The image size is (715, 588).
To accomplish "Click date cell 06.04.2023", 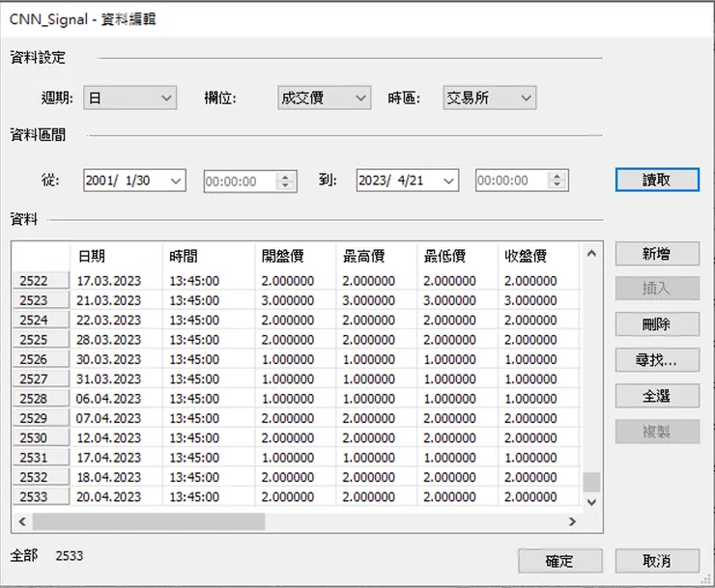I will pos(116,399).
